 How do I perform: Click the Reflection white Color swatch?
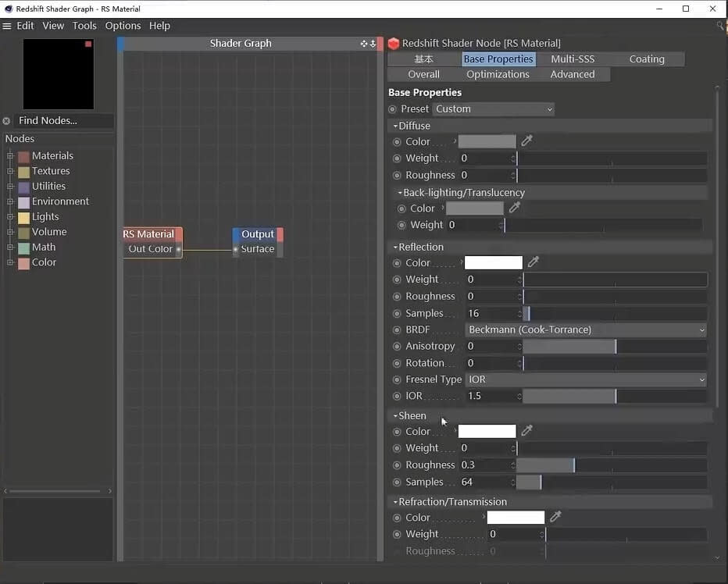click(494, 263)
